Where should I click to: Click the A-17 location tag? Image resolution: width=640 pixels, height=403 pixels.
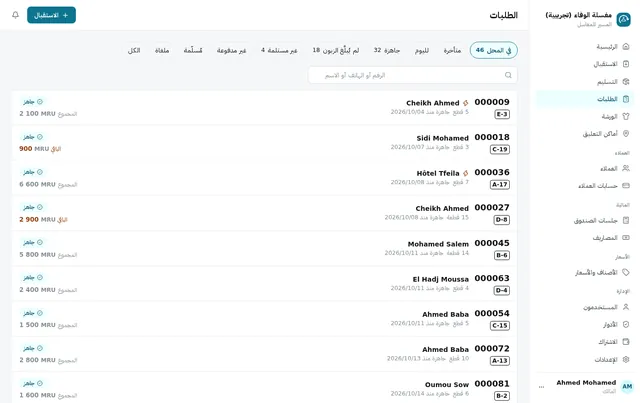tap(500, 185)
